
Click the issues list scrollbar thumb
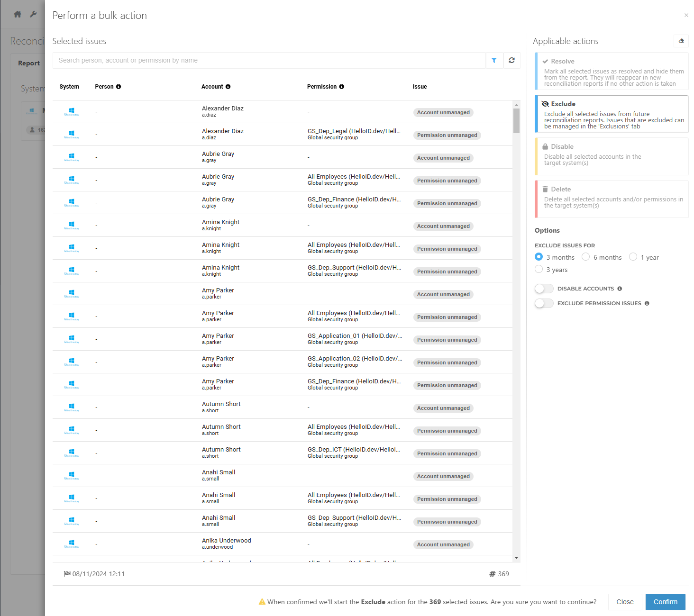pyautogui.click(x=516, y=121)
